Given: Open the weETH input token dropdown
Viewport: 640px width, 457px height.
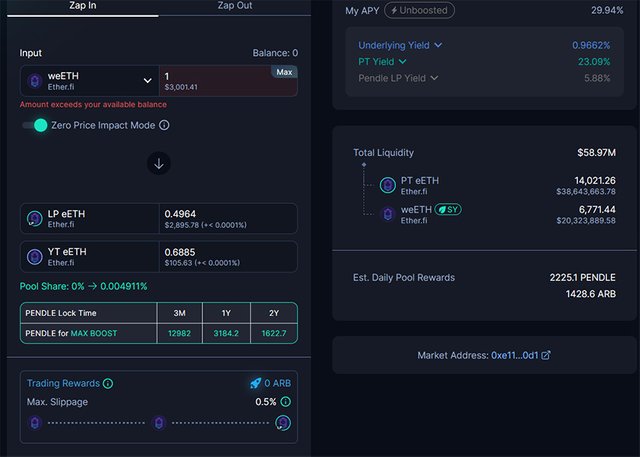Looking at the screenshot, I should [89, 81].
